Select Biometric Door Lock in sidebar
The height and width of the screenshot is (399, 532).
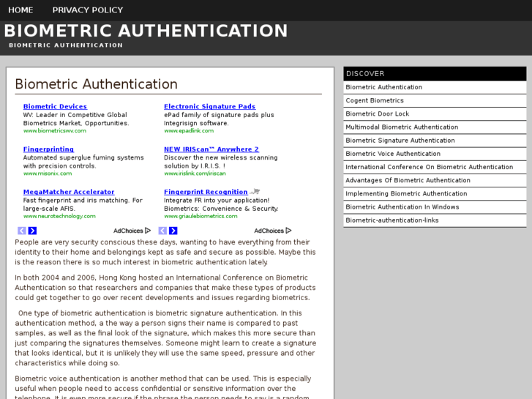tap(435, 113)
